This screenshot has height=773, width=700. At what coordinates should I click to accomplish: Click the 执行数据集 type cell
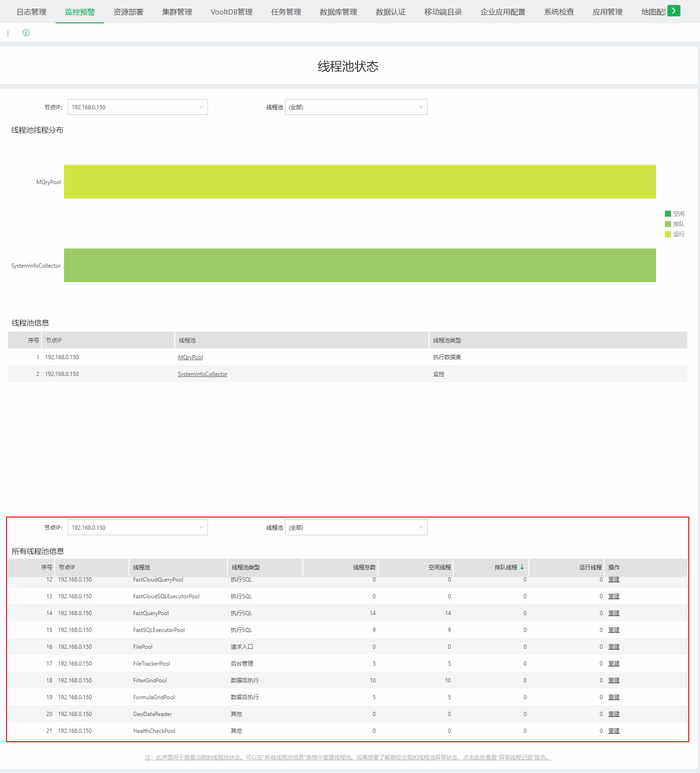tap(447, 357)
